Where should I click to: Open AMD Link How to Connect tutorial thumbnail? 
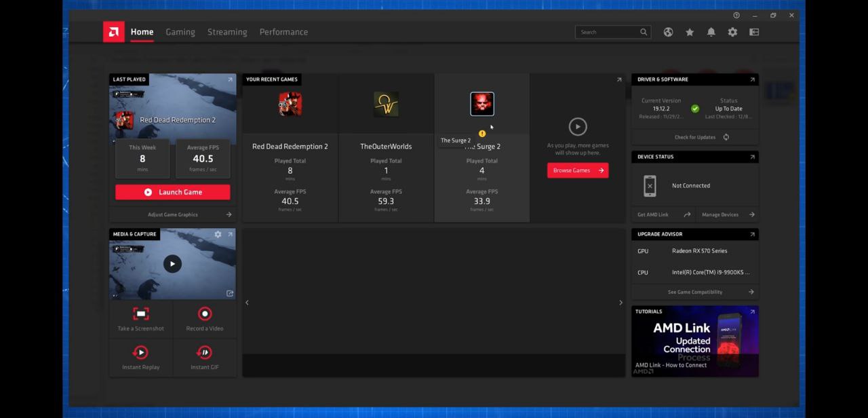click(x=695, y=341)
